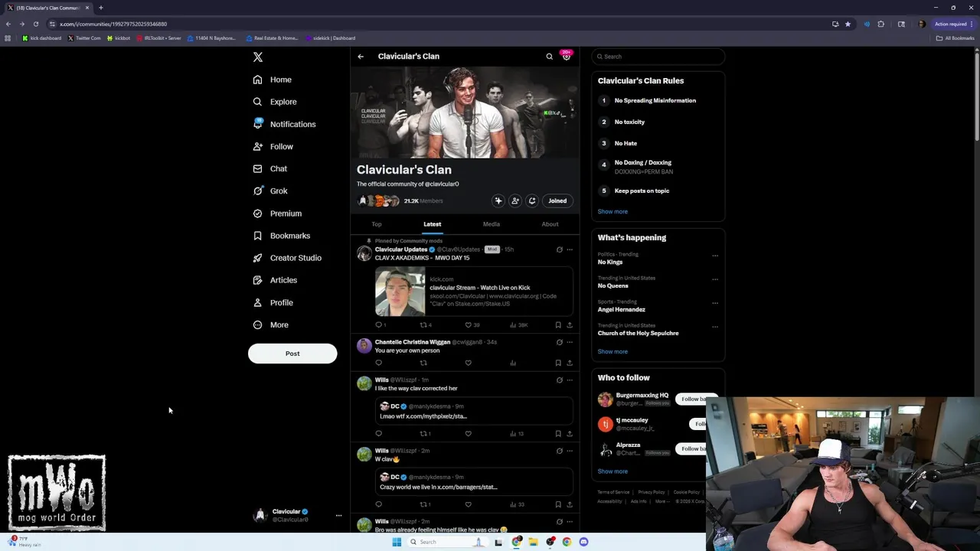Open Articles in the sidebar

(275, 280)
